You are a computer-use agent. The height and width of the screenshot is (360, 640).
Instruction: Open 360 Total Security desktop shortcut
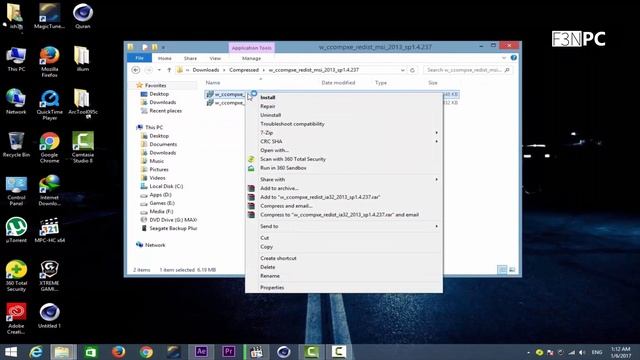[x=16, y=276]
